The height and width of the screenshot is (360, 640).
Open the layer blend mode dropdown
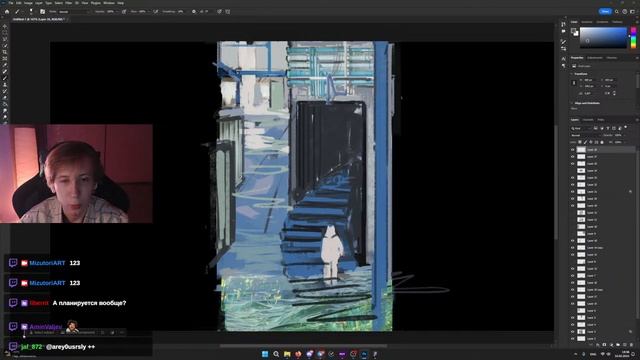click(x=586, y=135)
